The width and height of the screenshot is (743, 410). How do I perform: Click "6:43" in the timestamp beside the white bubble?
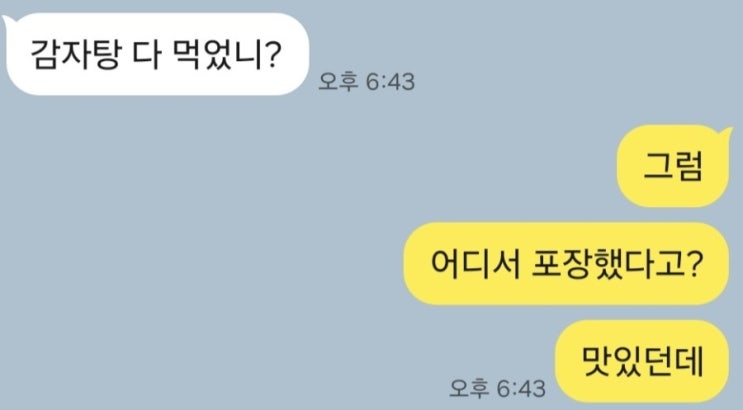pos(390,82)
